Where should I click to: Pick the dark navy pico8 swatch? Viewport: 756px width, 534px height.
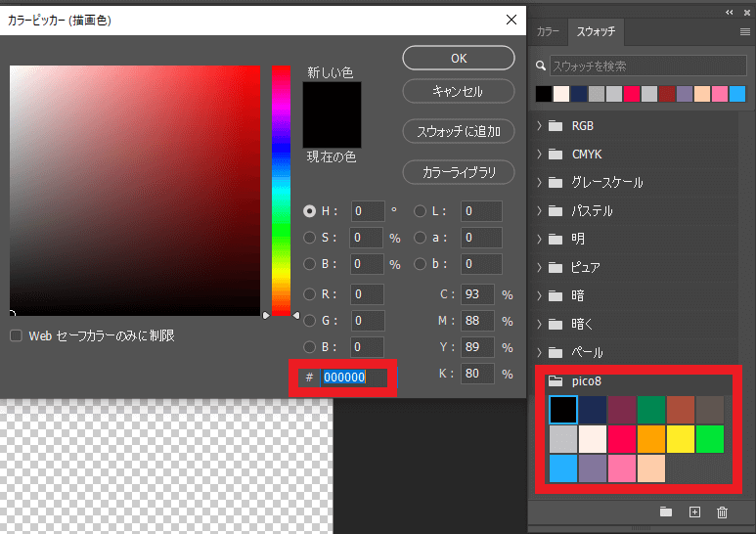(x=593, y=410)
